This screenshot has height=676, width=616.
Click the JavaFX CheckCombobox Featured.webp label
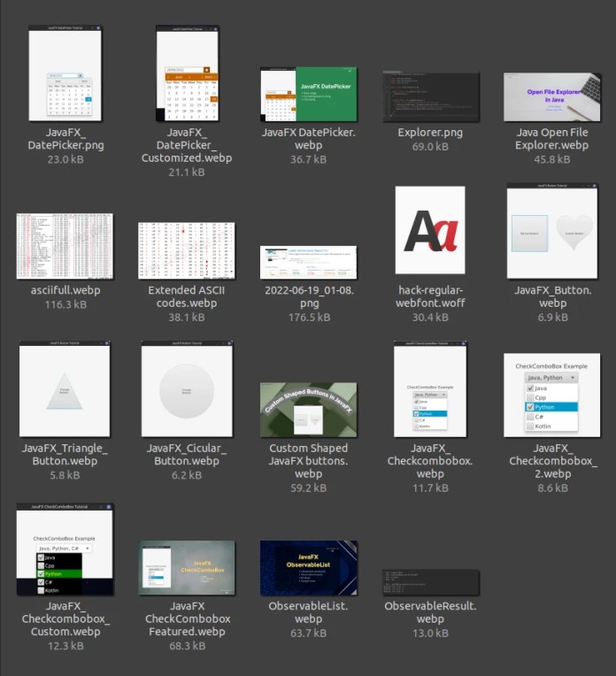(188, 618)
